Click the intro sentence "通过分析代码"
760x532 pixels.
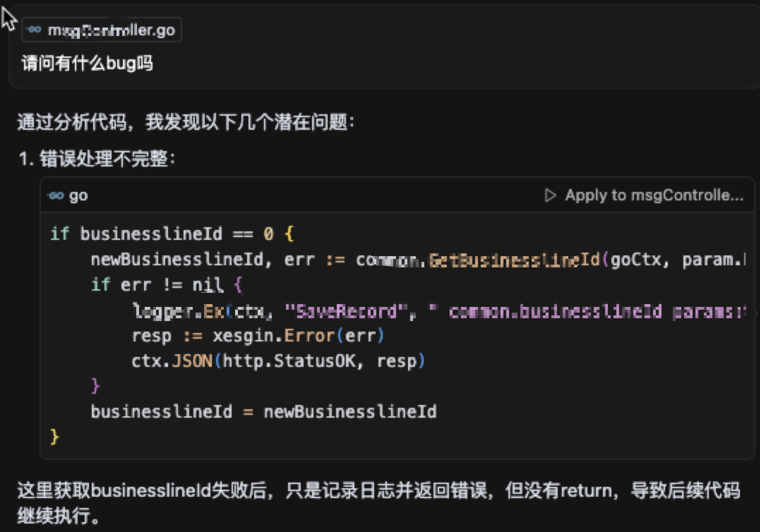186,123
